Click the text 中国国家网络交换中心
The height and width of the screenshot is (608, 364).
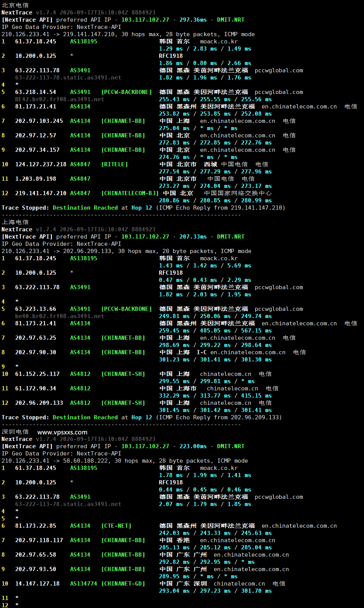tap(238, 193)
